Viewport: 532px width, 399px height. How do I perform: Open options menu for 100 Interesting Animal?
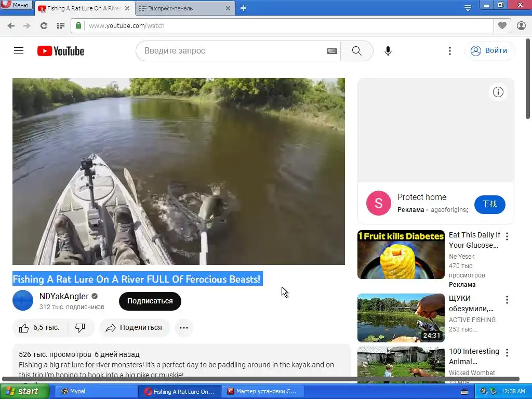click(x=507, y=353)
